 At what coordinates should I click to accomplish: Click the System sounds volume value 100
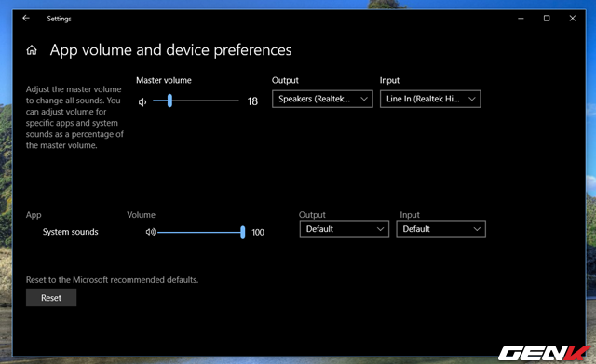point(258,232)
